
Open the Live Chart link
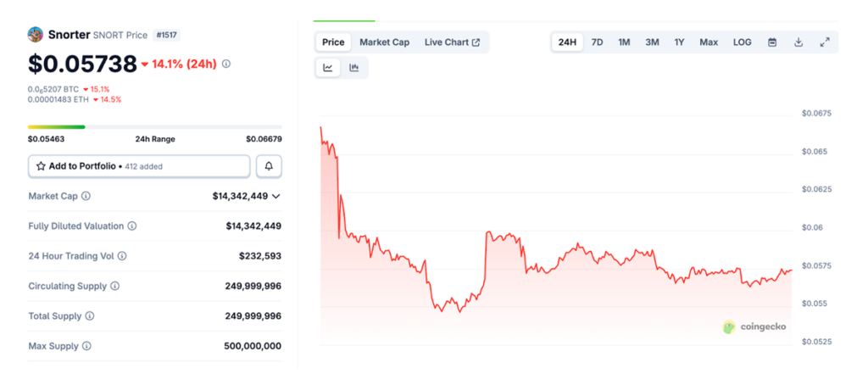[452, 42]
